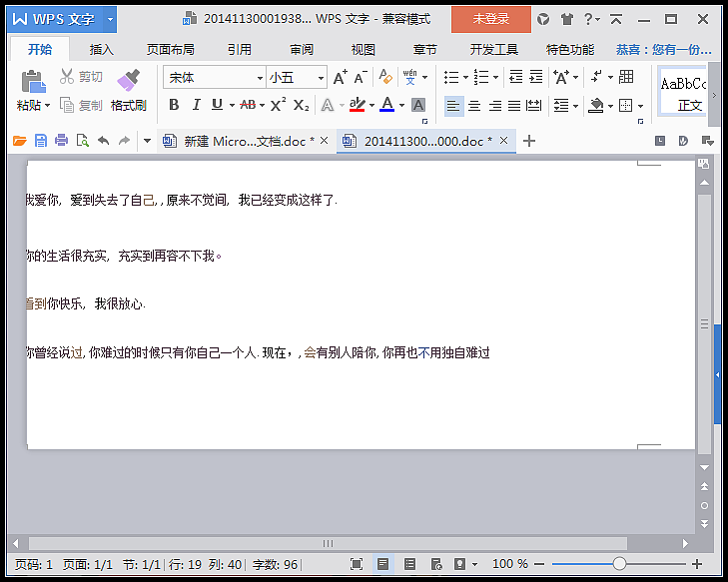Open file with the folder icon

[x=20, y=141]
